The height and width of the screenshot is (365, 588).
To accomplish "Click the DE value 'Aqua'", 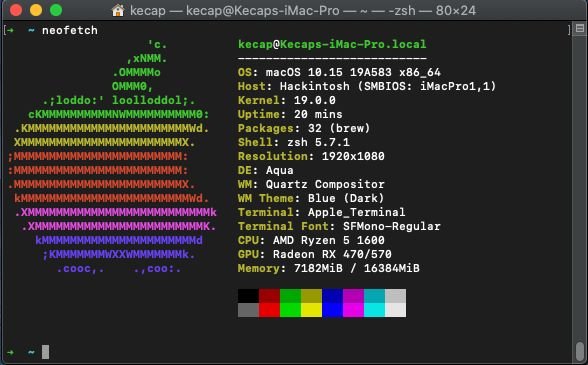I will pyautogui.click(x=280, y=170).
